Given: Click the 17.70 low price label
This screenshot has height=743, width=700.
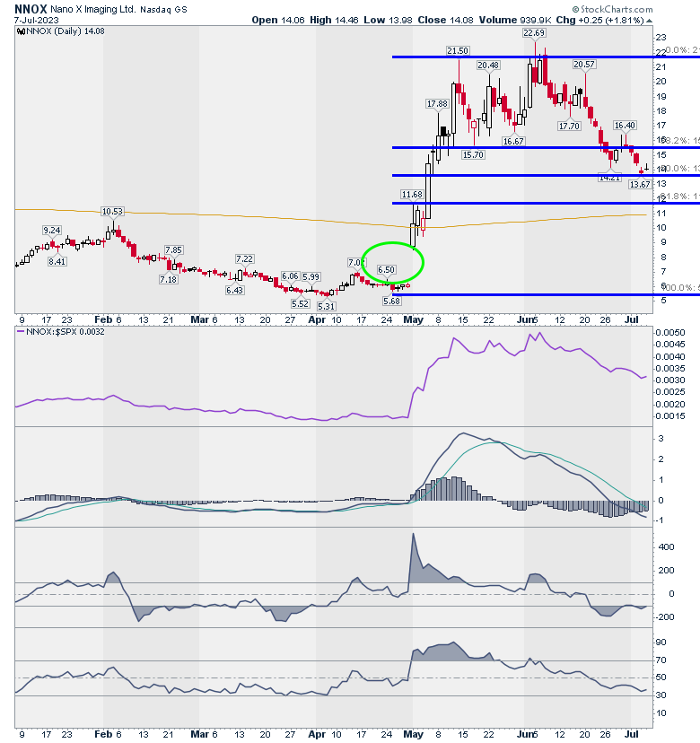Looking at the screenshot, I should tap(569, 126).
